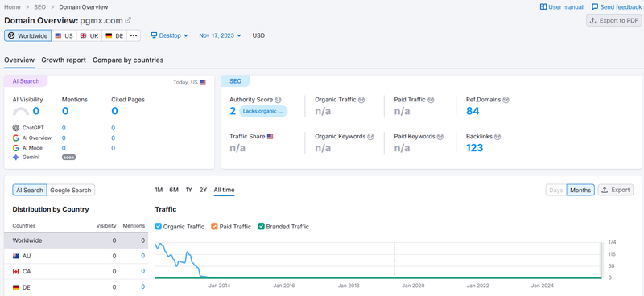The height and width of the screenshot is (296, 644).
Task: Click the Jan 2014 label on chart axis
Action: click(219, 286)
